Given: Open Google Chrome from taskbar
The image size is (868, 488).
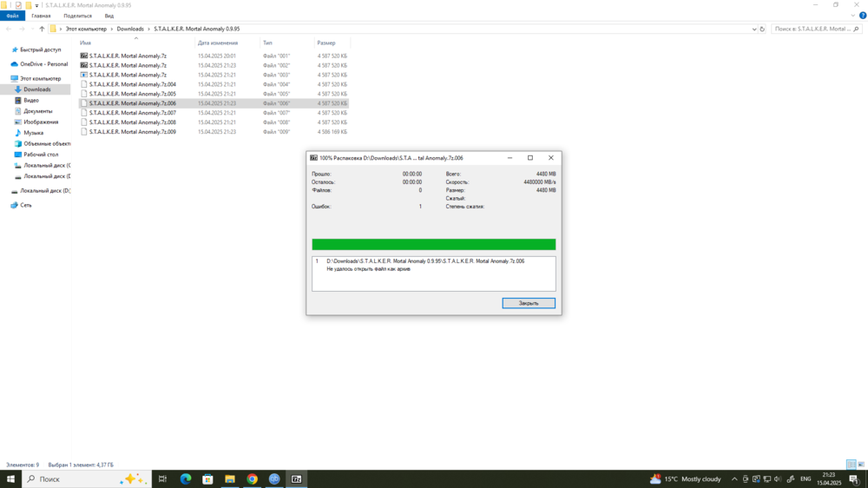Looking at the screenshot, I should [x=252, y=478].
